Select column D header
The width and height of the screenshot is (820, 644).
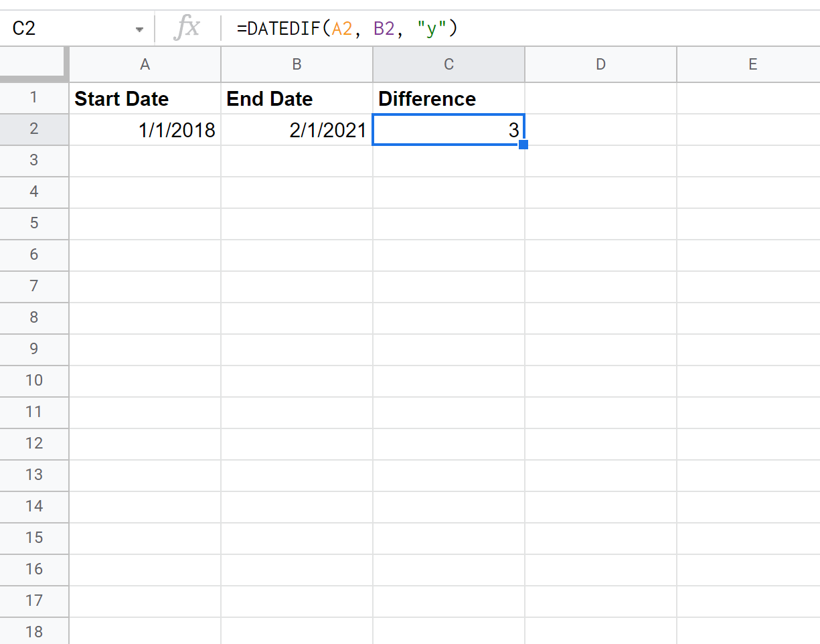point(600,64)
